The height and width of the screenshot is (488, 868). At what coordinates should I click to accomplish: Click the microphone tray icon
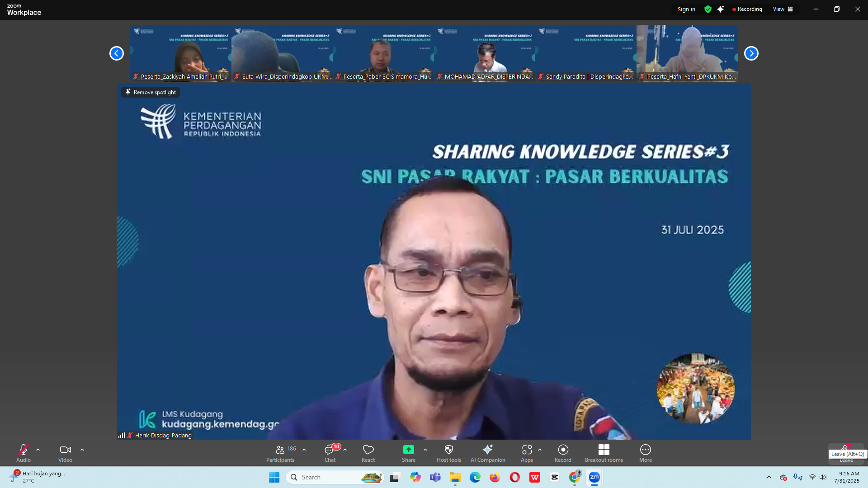[798, 477]
